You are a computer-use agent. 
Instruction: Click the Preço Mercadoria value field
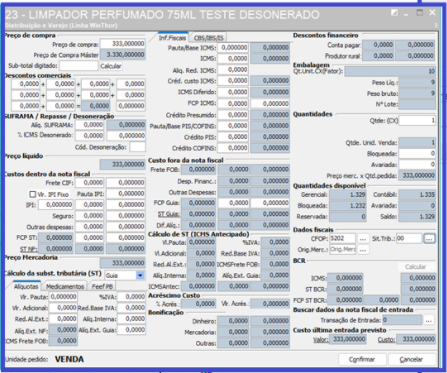pyautogui.click(x=123, y=263)
